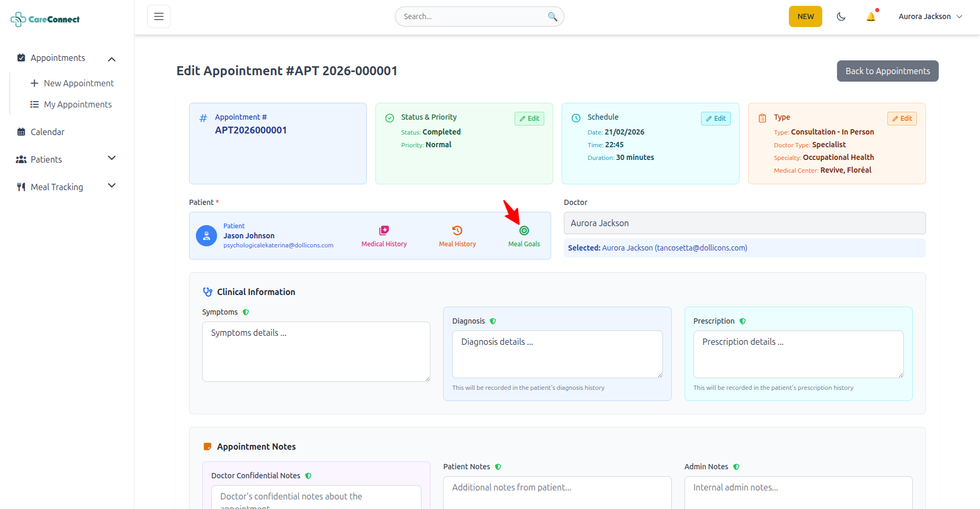Open the Aurora Jackson user dropdown
This screenshot has height=509, width=980.
tap(930, 16)
